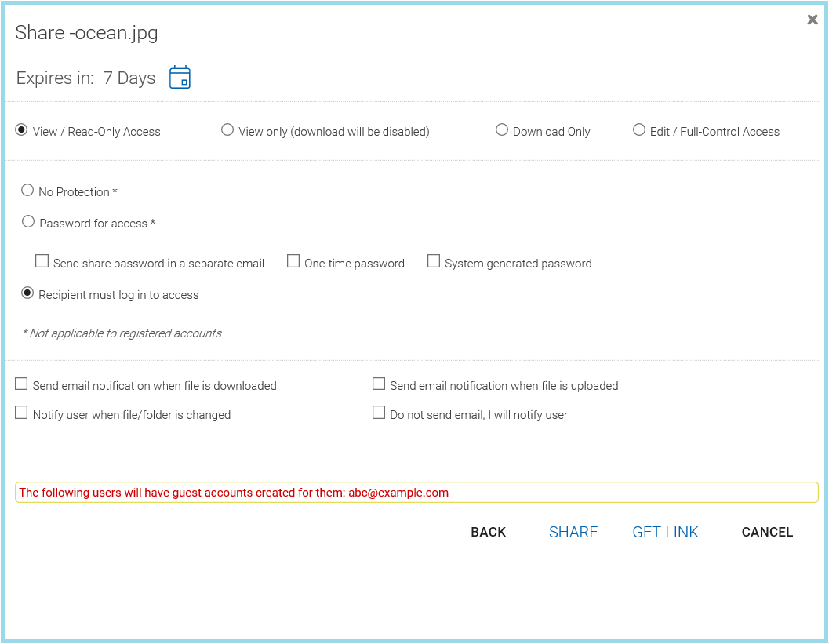
Task: Dismiss the dialog with CANCEL
Action: 767,532
